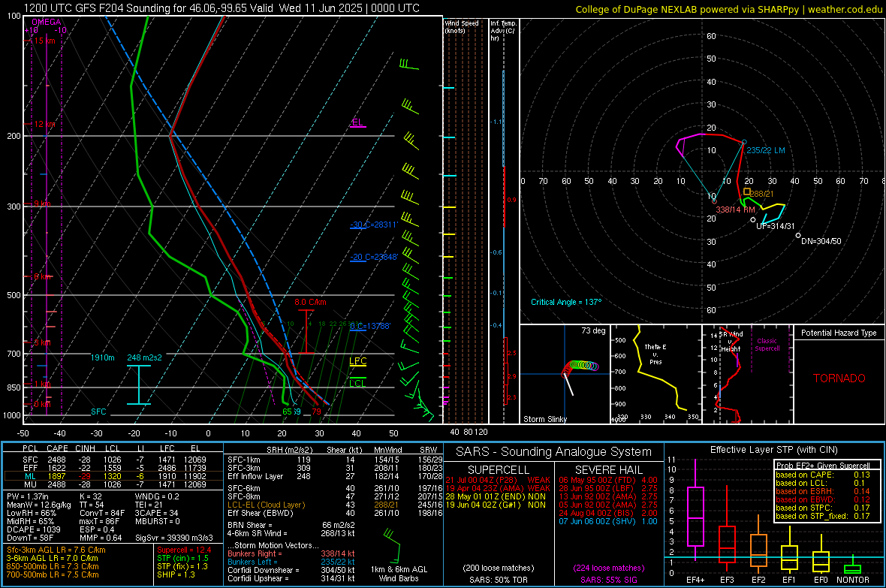Click the Bunkers Left = 235/22 kt vector
The height and width of the screenshot is (588, 886).
pyautogui.click(x=291, y=562)
